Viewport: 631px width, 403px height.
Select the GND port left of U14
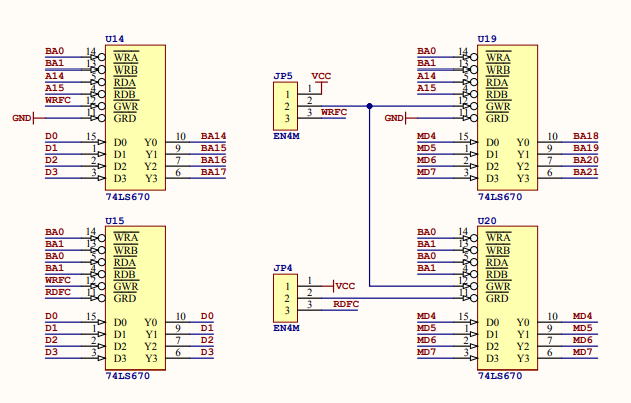(x=22, y=118)
